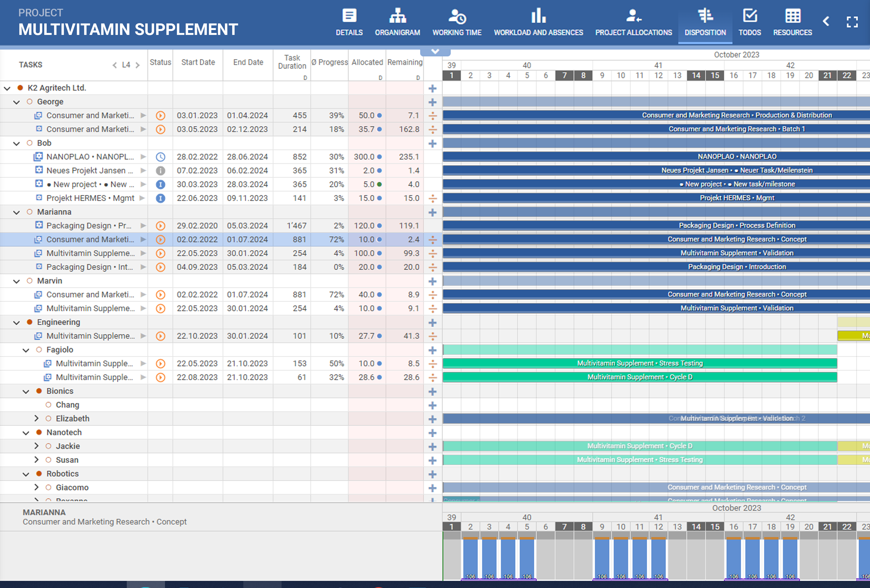Click Remaining column header
The image size is (870, 588).
coord(405,63)
